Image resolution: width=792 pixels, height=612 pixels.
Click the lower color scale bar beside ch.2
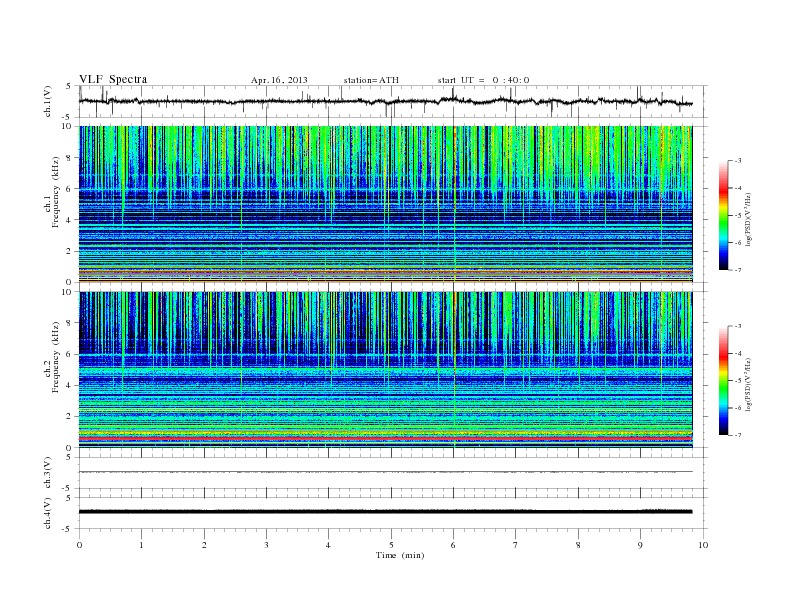(x=724, y=381)
